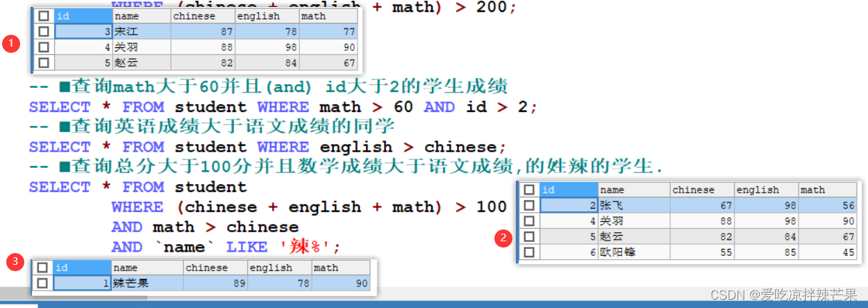Image resolution: width=868 pixels, height=308 pixels.
Task: Click the id cell 3 of 宋江
Action: tap(83, 31)
